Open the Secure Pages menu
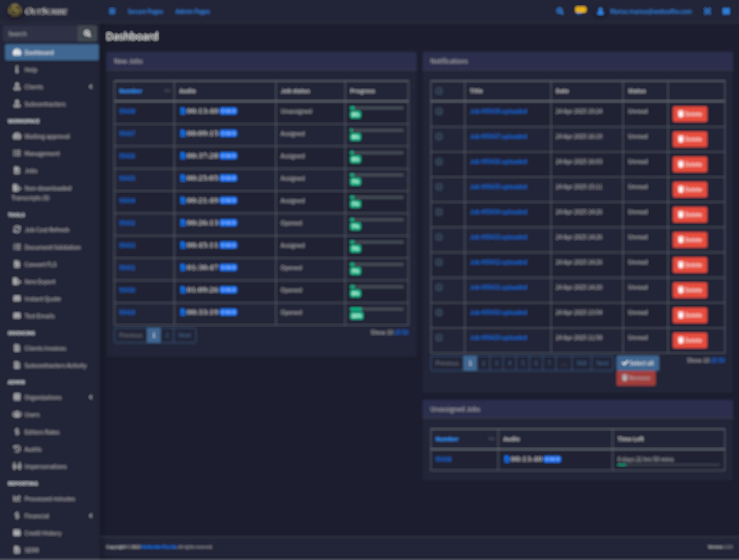 point(145,12)
